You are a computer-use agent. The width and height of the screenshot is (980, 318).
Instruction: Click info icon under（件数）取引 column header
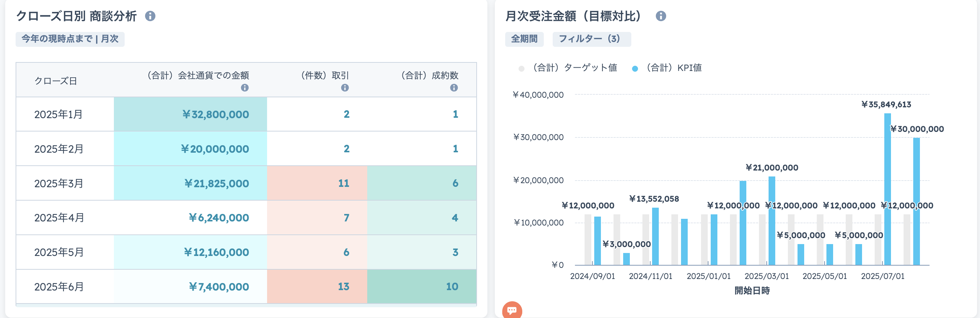pos(345,88)
